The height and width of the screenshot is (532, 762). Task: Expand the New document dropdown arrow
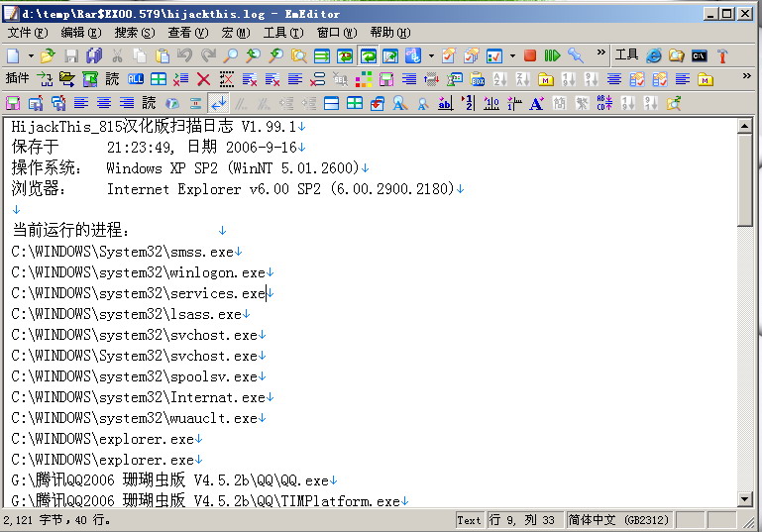click(x=31, y=55)
